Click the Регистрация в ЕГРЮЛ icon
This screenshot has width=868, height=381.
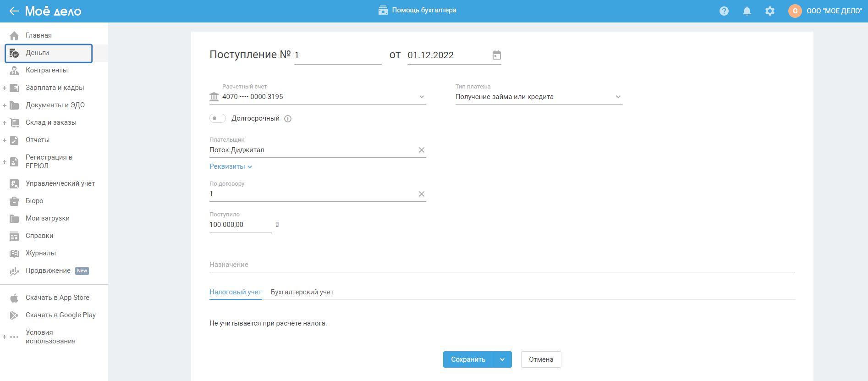point(14,161)
